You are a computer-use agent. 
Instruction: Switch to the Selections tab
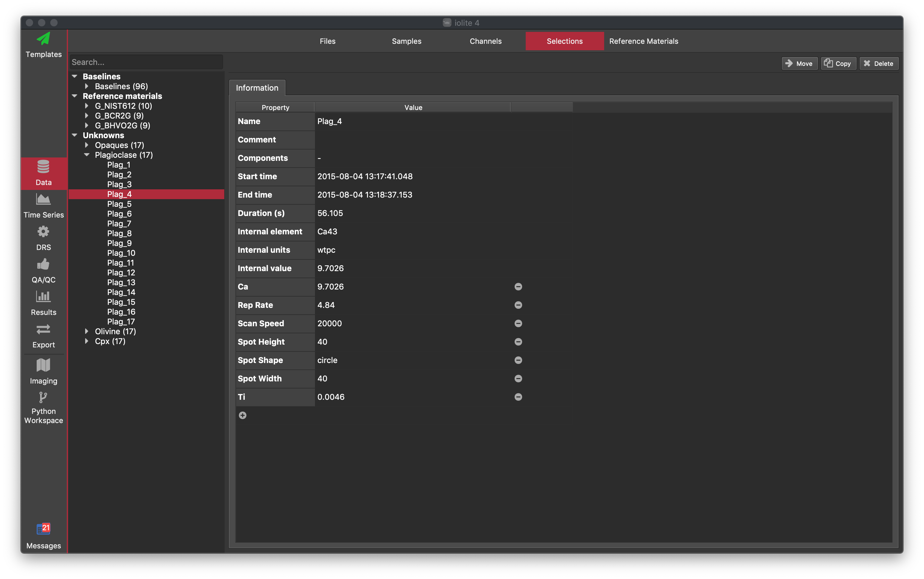[x=564, y=41]
